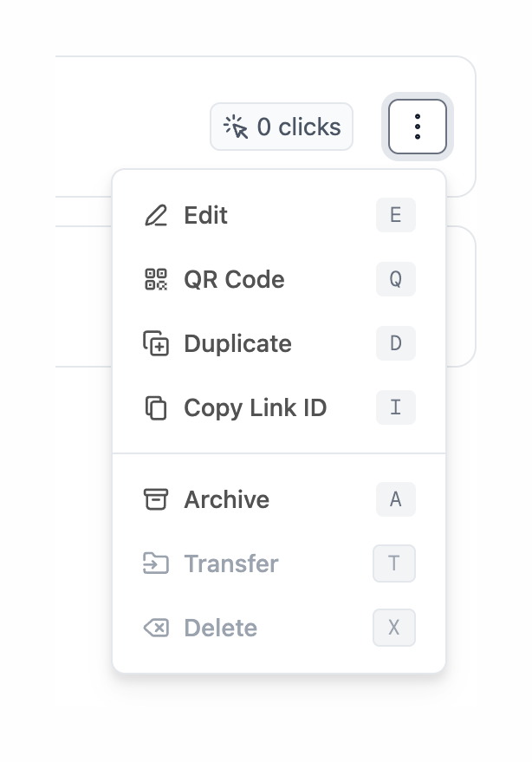
Task: Select the QR Code icon
Action: click(157, 279)
